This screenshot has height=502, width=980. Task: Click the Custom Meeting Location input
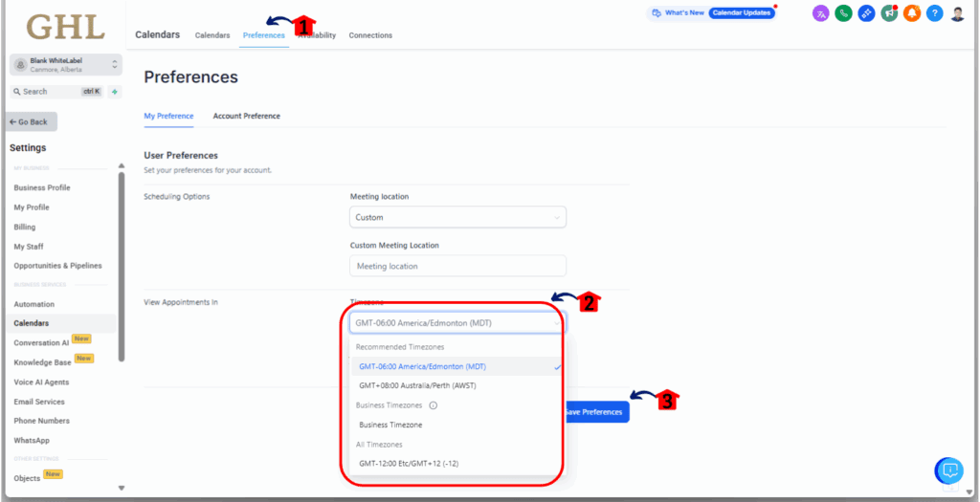click(457, 266)
